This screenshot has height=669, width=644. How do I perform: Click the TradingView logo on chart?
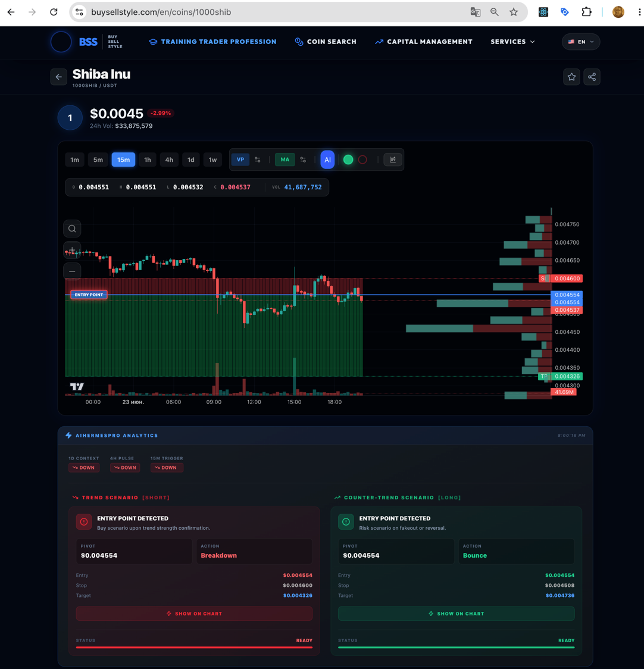coord(77,386)
